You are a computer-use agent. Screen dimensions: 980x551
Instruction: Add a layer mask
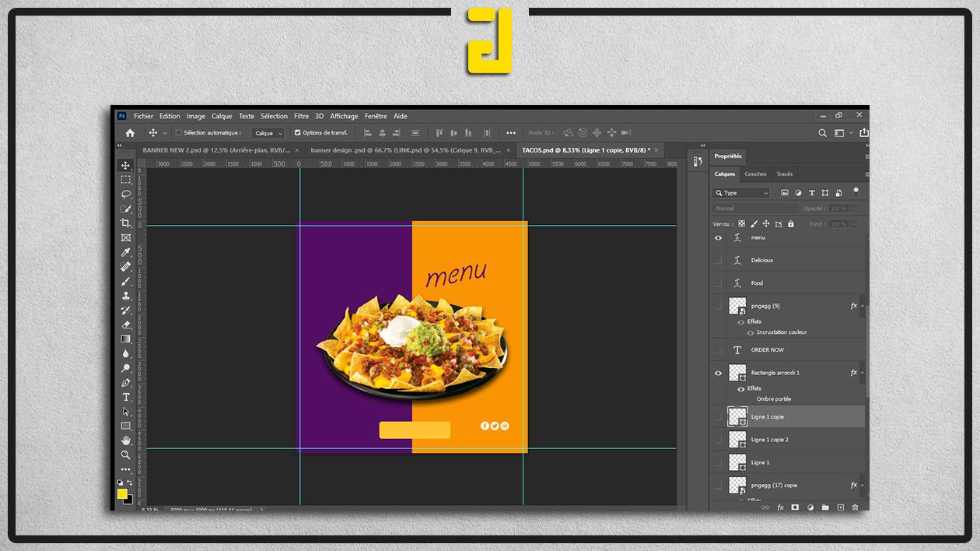795,507
